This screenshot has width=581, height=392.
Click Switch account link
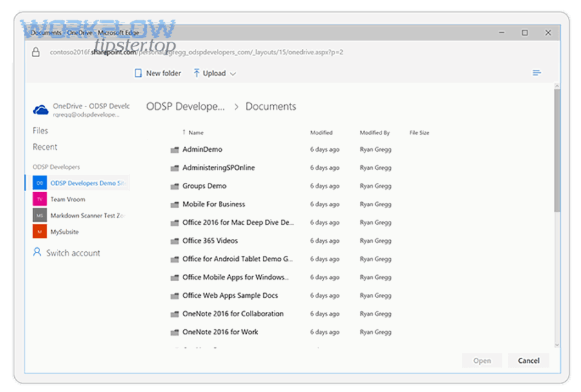coord(73,253)
